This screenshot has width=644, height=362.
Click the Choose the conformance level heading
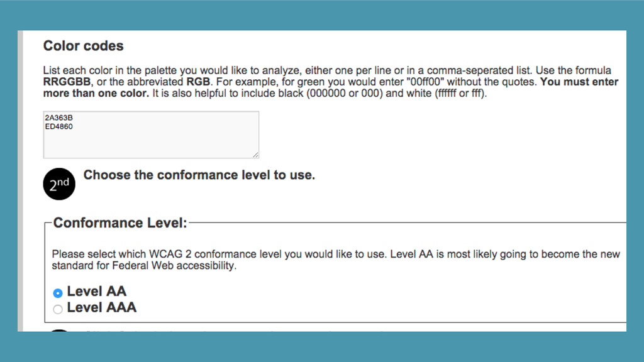point(199,175)
